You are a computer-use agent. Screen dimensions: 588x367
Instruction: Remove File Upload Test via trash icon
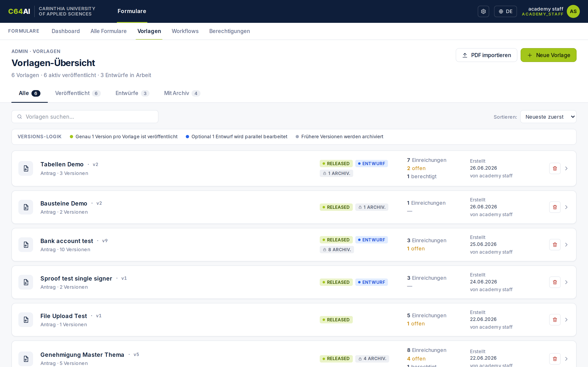point(555,320)
